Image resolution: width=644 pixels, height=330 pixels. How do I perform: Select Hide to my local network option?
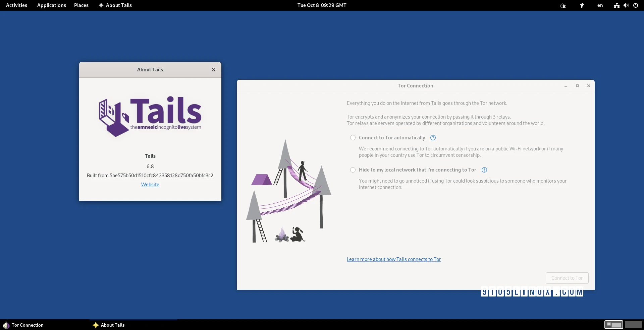[x=353, y=170]
